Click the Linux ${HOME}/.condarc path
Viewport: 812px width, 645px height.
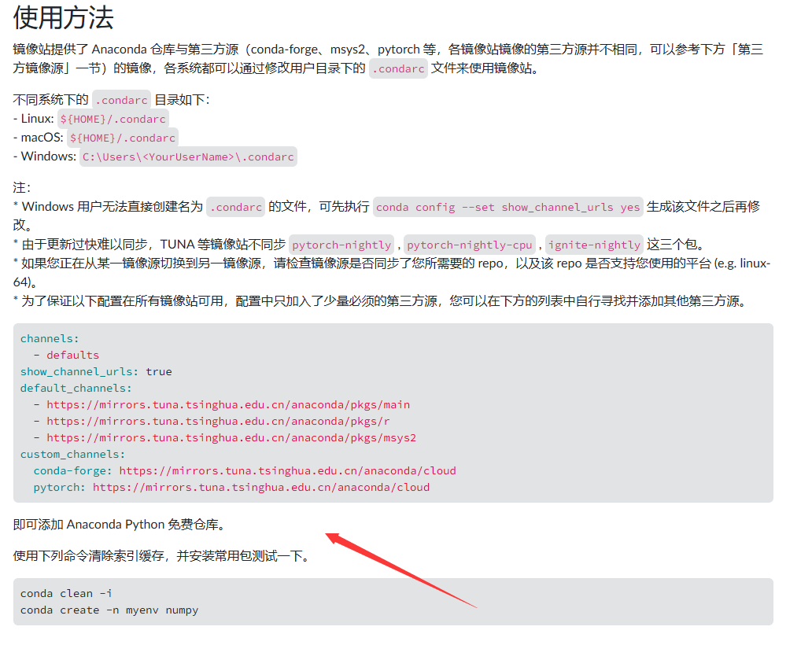(113, 119)
